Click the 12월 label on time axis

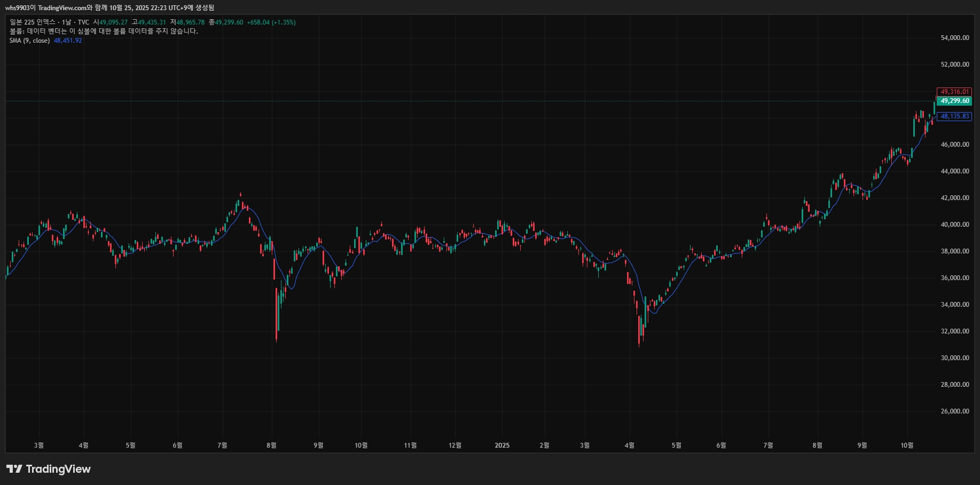454,446
